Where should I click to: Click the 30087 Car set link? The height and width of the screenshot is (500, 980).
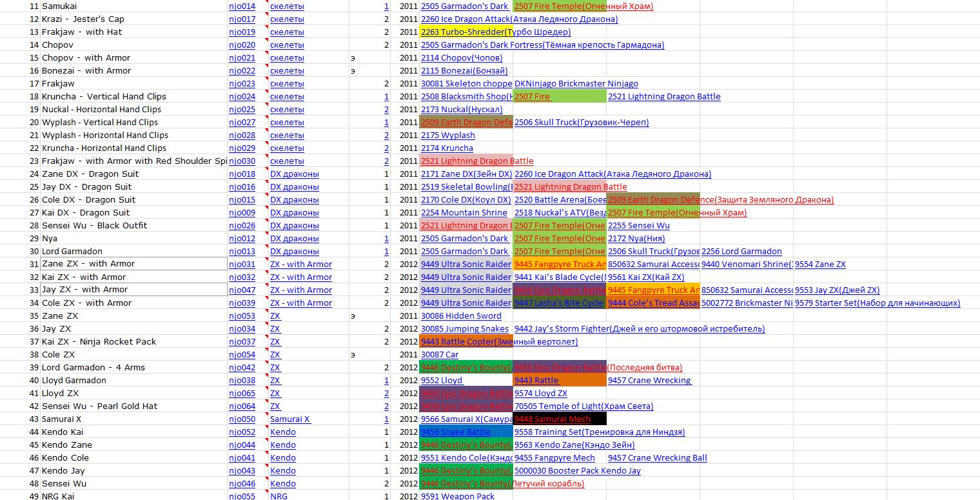[x=440, y=355]
